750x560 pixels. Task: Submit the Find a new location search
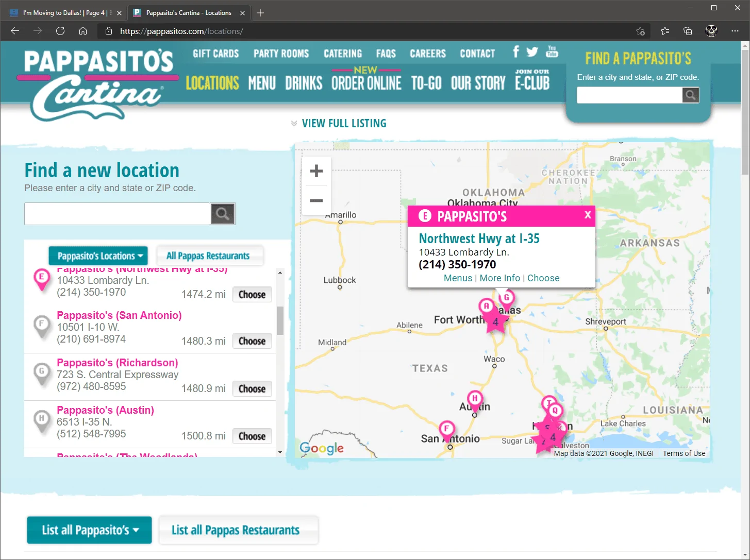[x=223, y=214]
